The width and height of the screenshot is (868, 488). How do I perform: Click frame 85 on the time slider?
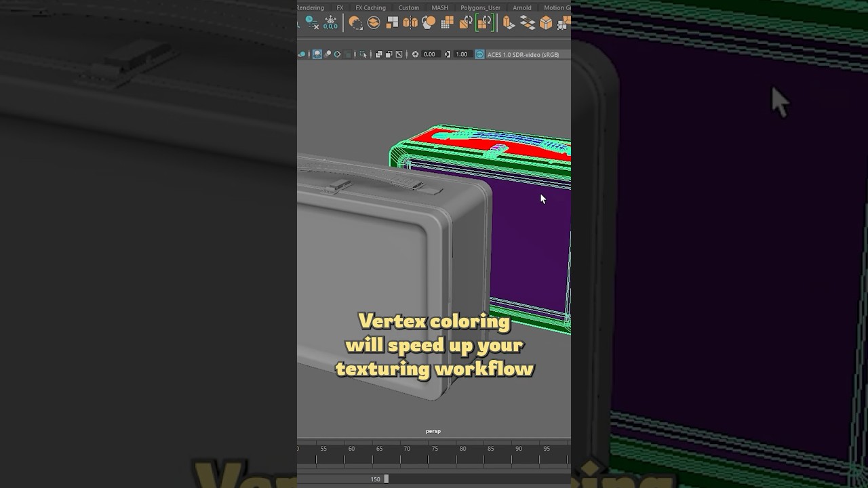pos(490,449)
